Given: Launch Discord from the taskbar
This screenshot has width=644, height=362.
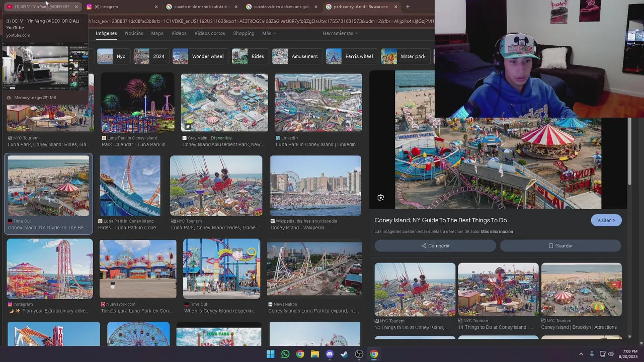Looking at the screenshot, I should (330, 354).
